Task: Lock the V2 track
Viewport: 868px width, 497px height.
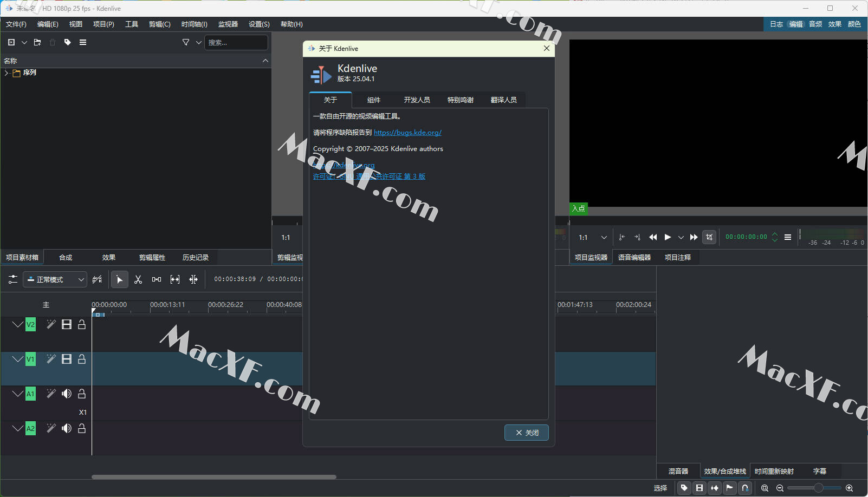Action: pos(82,324)
